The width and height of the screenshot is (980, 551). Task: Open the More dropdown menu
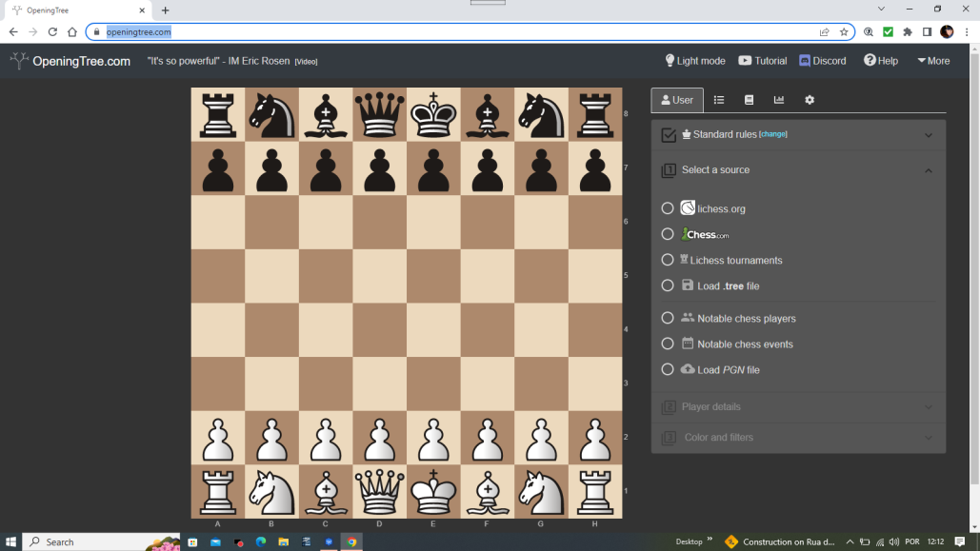coord(933,61)
